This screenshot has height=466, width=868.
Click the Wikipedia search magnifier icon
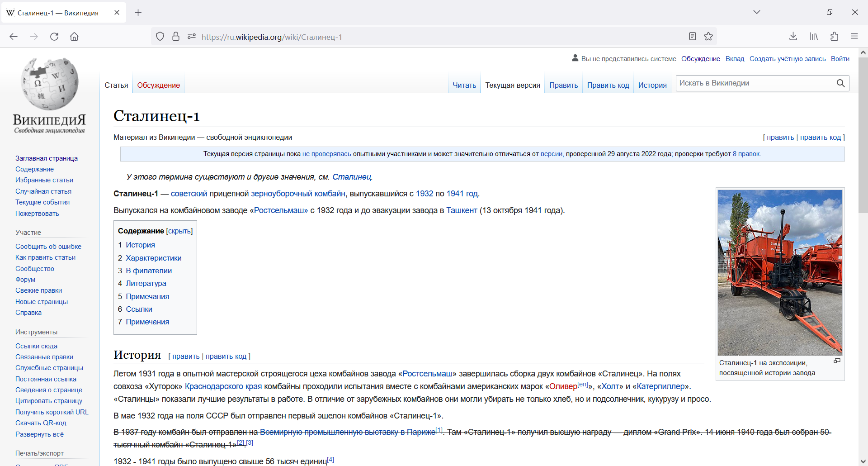click(x=840, y=83)
